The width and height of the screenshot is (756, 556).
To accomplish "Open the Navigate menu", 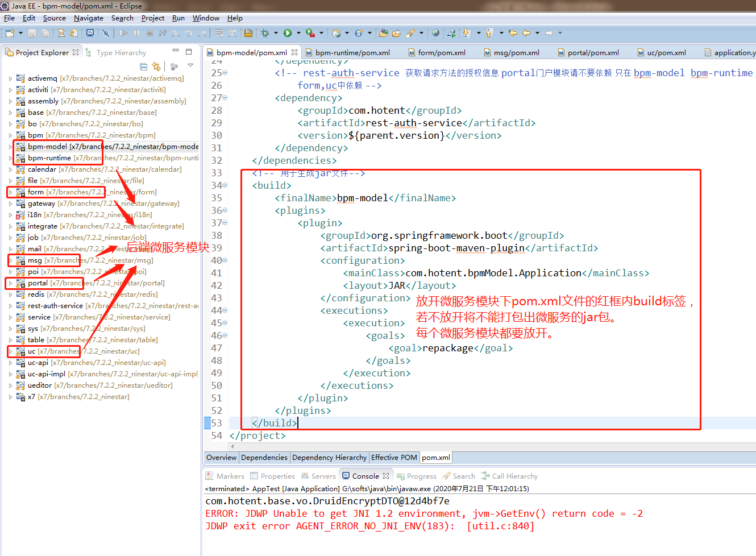I will click(x=88, y=18).
